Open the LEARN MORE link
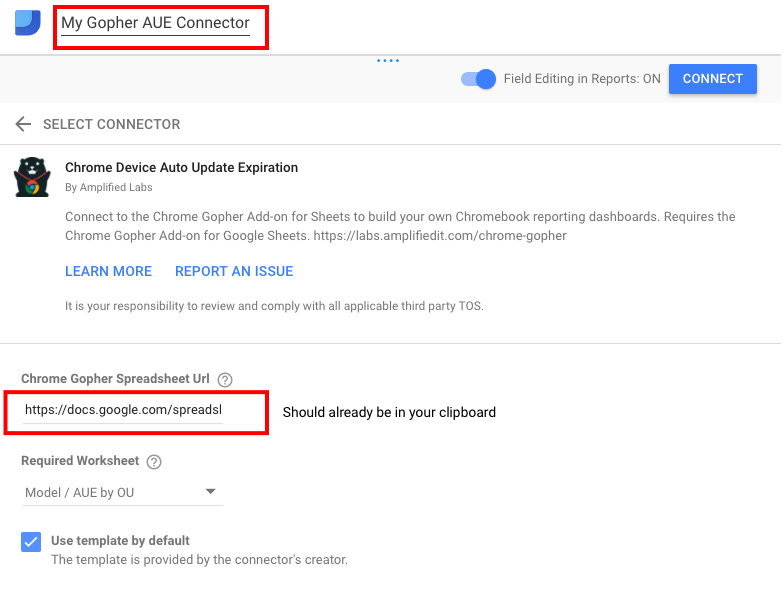Viewport: 784px width, 594px height. coord(108,271)
